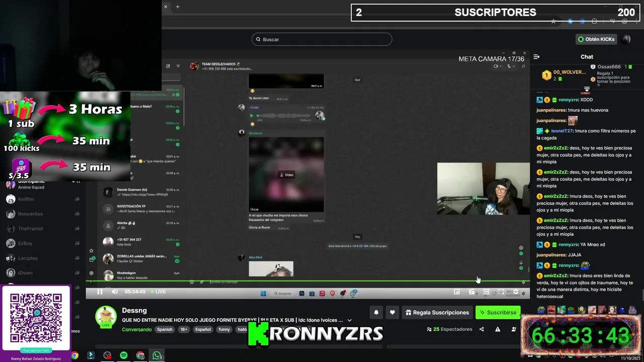Follow the channel with the heart icon
This screenshot has height=362, width=644.
click(392, 312)
